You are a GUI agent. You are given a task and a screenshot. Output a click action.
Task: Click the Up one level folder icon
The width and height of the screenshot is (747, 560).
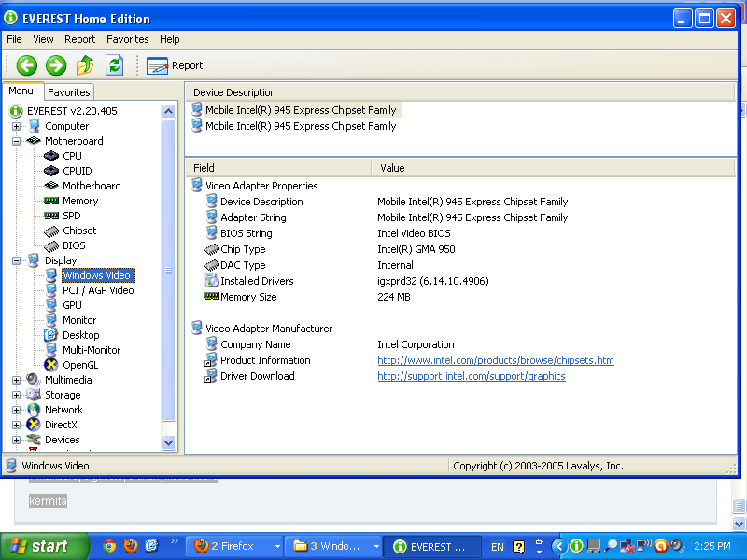[x=85, y=65]
